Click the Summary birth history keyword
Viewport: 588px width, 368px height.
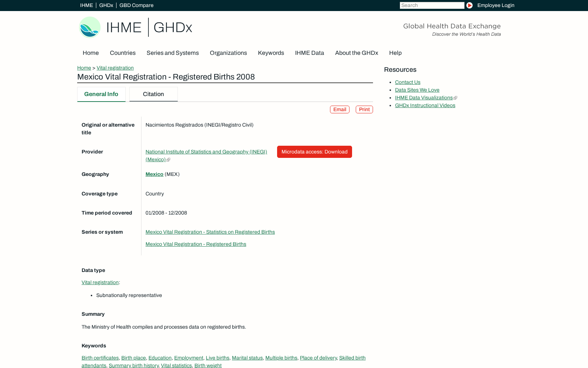point(134,365)
